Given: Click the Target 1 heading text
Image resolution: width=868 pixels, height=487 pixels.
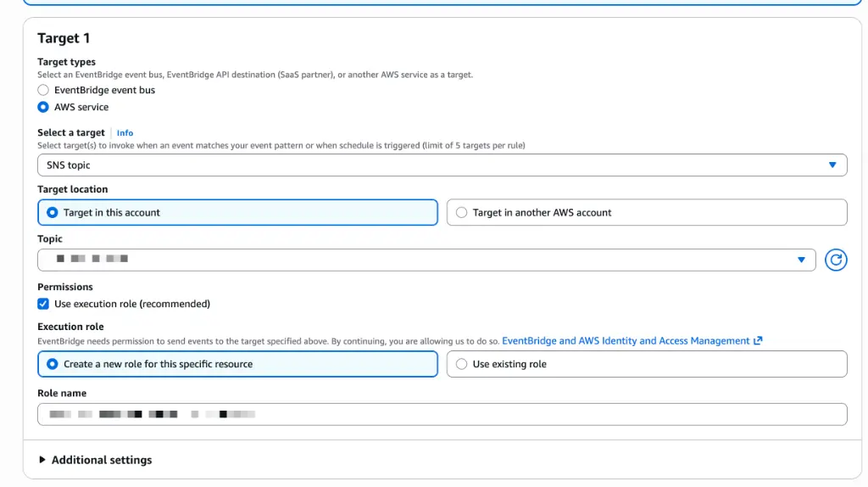Looking at the screenshot, I should pos(64,38).
